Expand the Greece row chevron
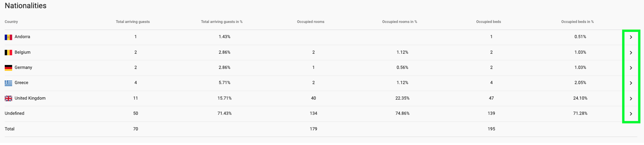 tap(631, 83)
